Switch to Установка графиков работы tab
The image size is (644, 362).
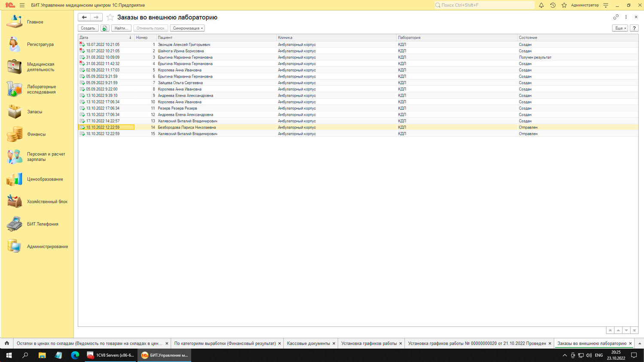369,344
